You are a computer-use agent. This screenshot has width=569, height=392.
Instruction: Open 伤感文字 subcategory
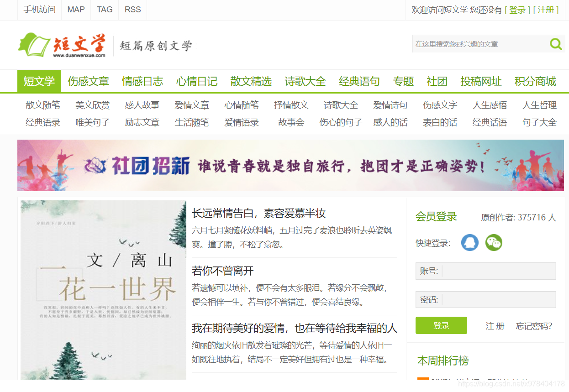click(440, 105)
